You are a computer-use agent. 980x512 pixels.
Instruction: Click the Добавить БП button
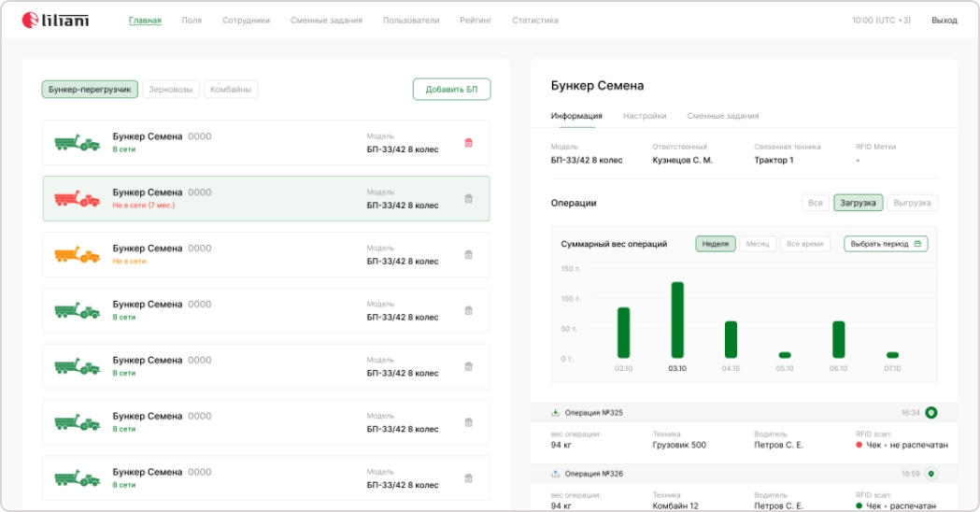tap(451, 90)
